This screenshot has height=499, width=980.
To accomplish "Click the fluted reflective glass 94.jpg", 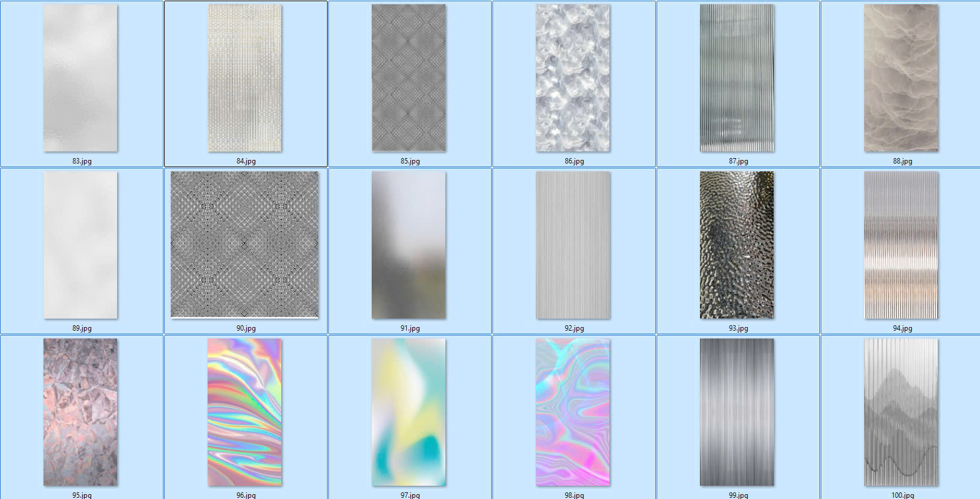I will point(901,245).
